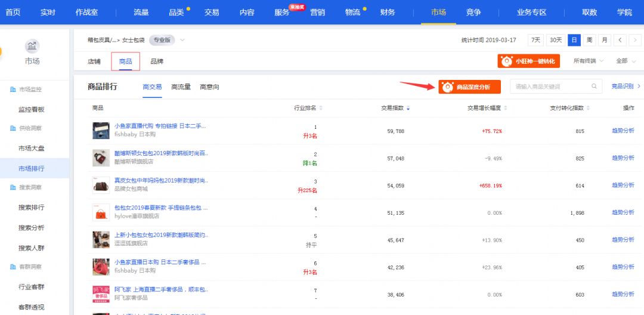
Task: Open the 首页 top navigation item
Action: click(13, 12)
